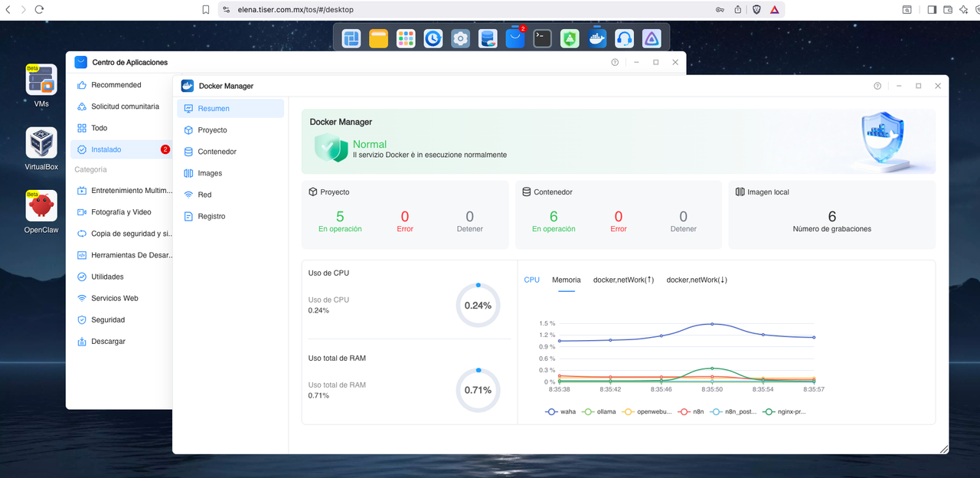Open the VMs desktop shortcut
Viewport: 980px width, 478px height.
(x=41, y=85)
